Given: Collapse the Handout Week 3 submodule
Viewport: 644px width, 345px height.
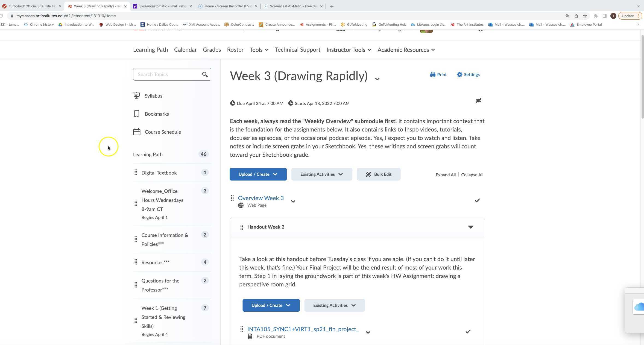Looking at the screenshot, I should (470, 227).
